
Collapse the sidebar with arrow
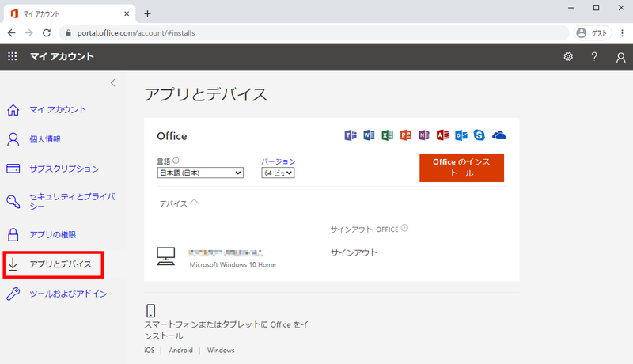tap(113, 83)
